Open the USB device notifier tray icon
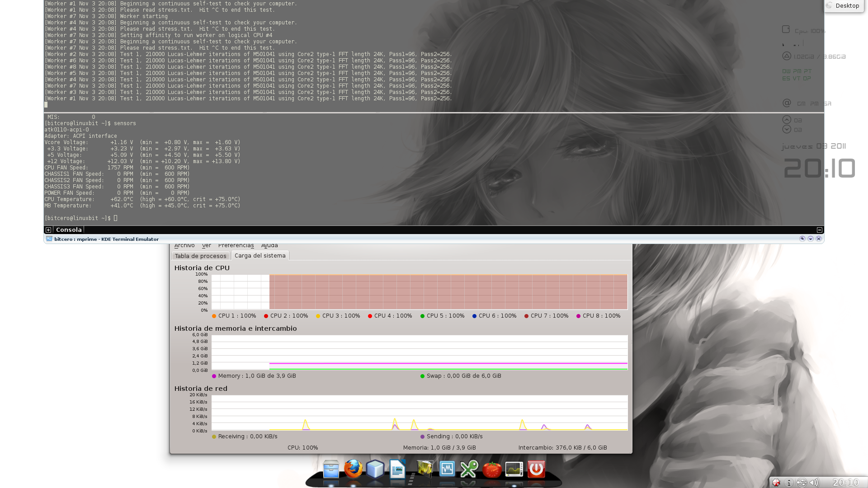This screenshot has width=868, height=488. pos(802,483)
